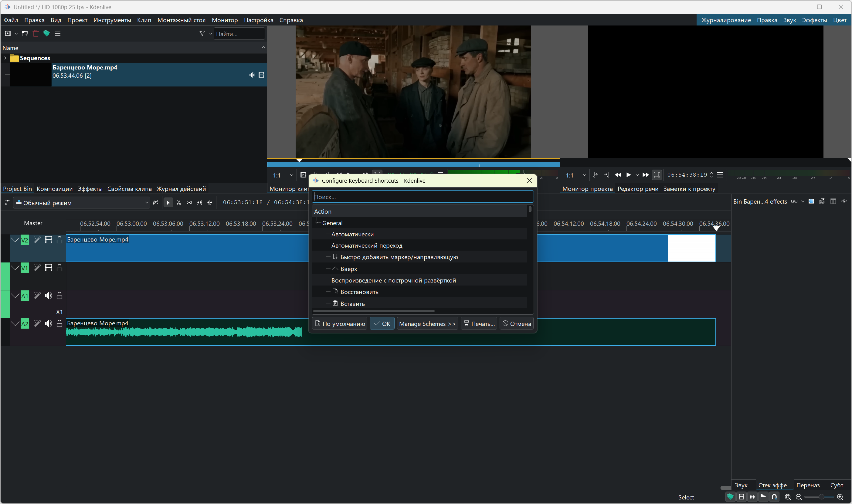Image resolution: width=852 pixels, height=504 pixels.
Task: Click Отмена in the shortcuts dialog
Action: pos(516,324)
